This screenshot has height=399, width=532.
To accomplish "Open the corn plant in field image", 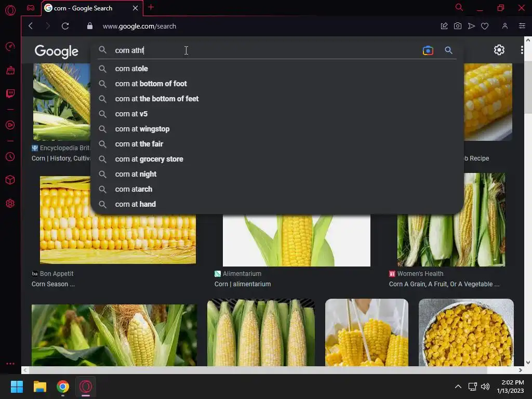I will click(114, 335).
